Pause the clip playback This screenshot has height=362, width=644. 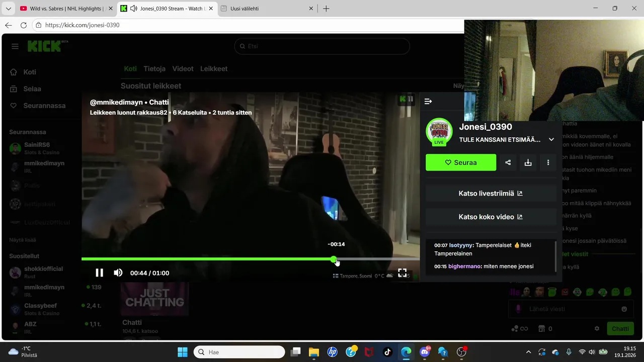tap(100, 273)
